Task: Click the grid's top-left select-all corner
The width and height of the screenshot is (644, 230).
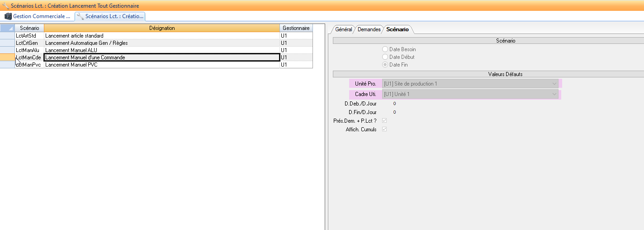Action: 7,28
